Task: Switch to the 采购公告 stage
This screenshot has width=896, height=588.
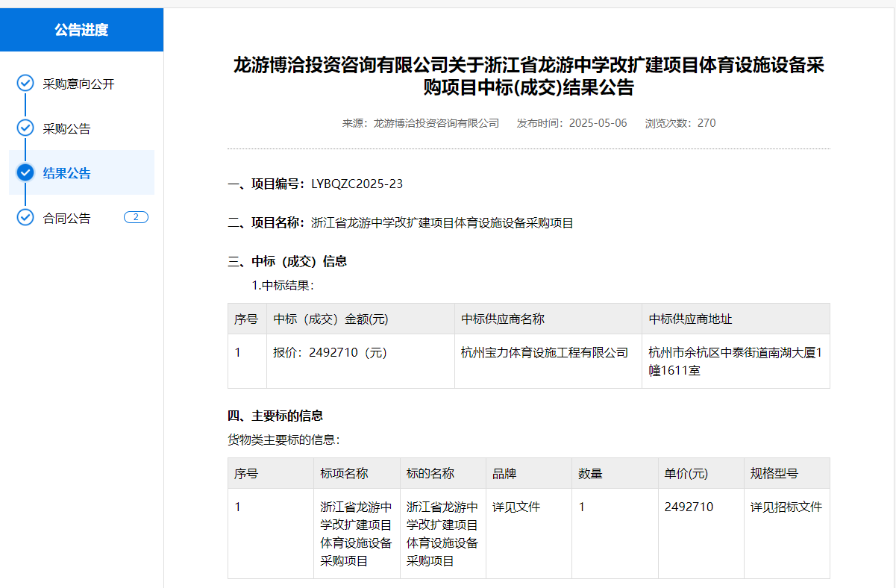Action: 66,129
